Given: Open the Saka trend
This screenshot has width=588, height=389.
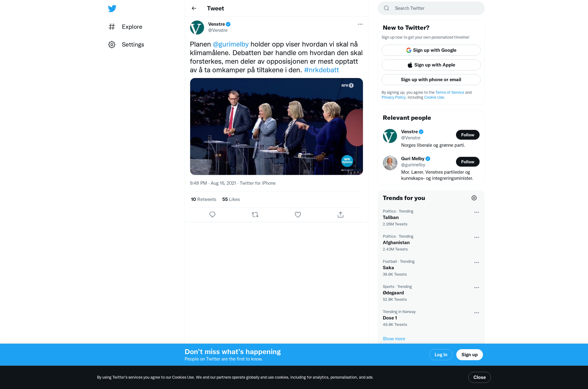Looking at the screenshot, I should (x=431, y=268).
